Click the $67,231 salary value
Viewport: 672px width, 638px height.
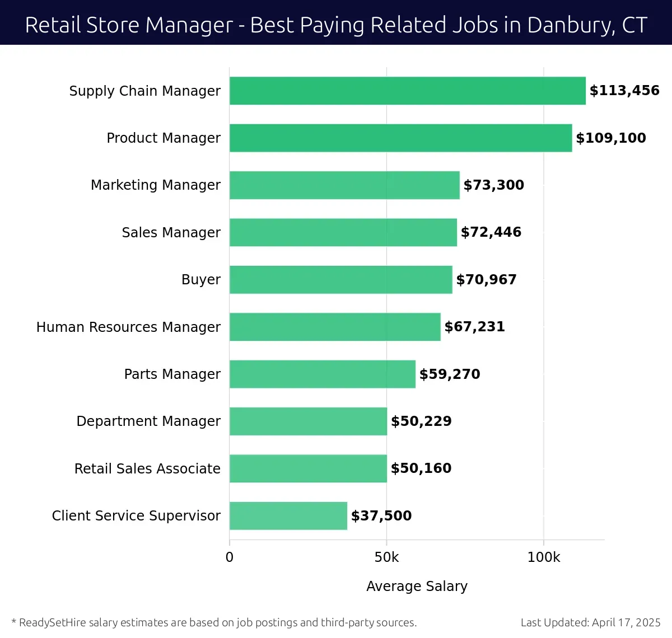(475, 327)
